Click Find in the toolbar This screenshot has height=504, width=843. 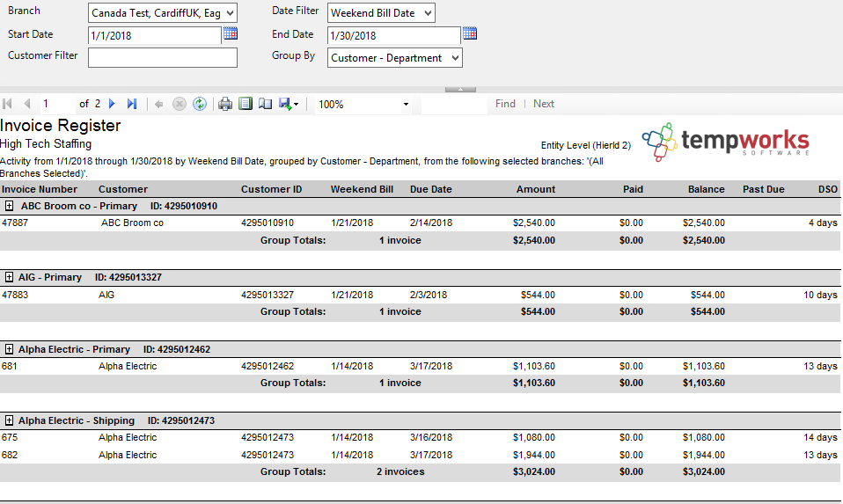click(x=505, y=104)
